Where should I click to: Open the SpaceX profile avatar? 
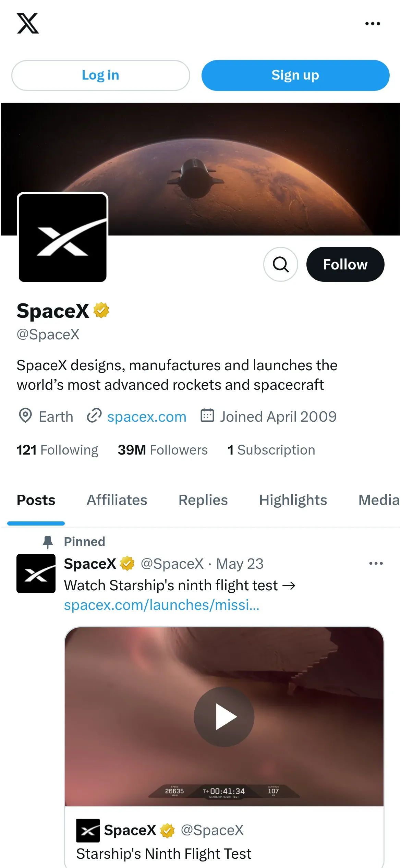pyautogui.click(x=63, y=237)
